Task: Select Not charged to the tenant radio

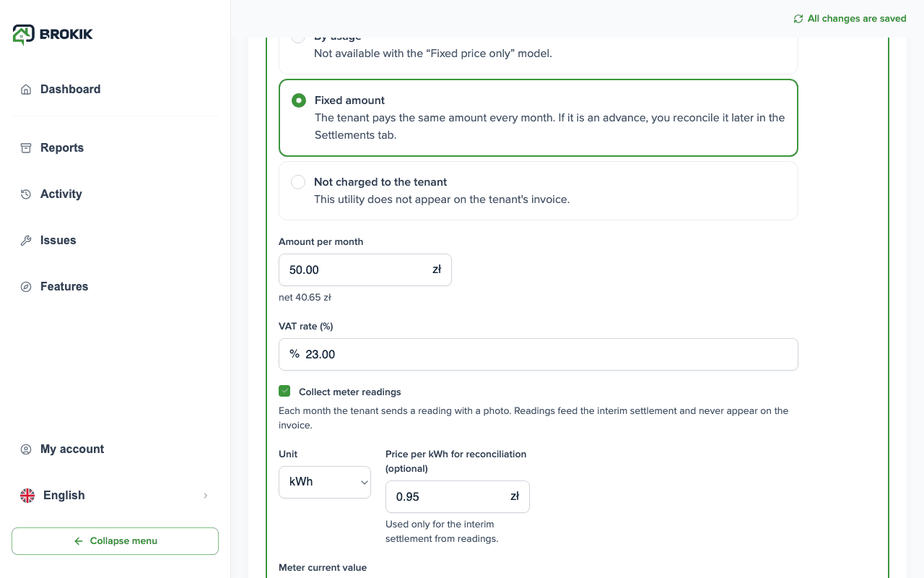Action: [x=298, y=182]
